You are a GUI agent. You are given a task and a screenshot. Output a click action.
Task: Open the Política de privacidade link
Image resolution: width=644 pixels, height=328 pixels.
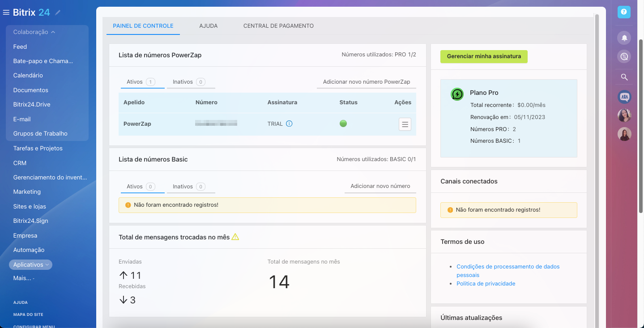[486, 284]
